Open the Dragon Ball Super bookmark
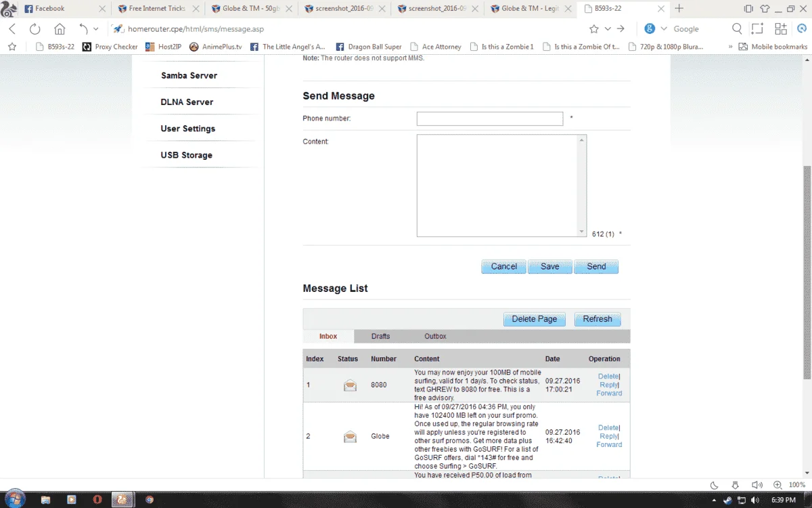 [368, 47]
